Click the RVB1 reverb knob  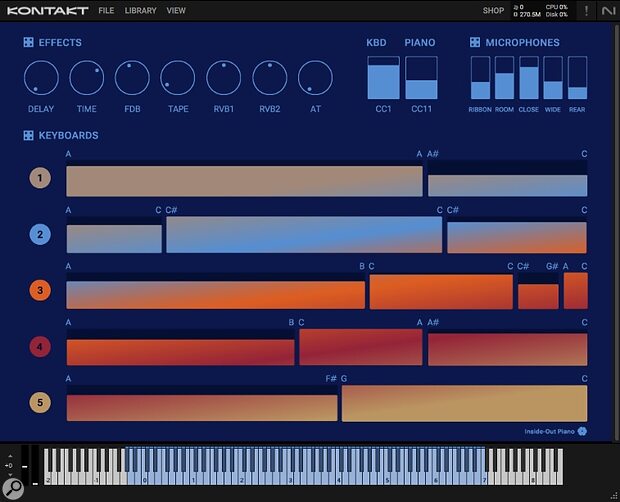tap(223, 78)
